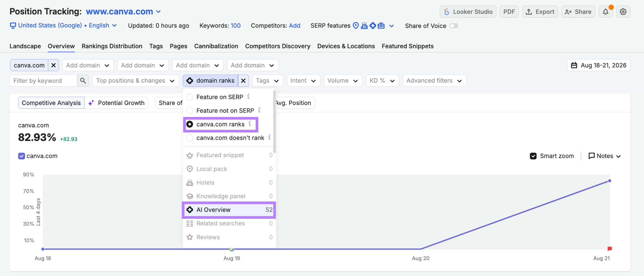Select Feature not on SERP radio option

tap(190, 111)
